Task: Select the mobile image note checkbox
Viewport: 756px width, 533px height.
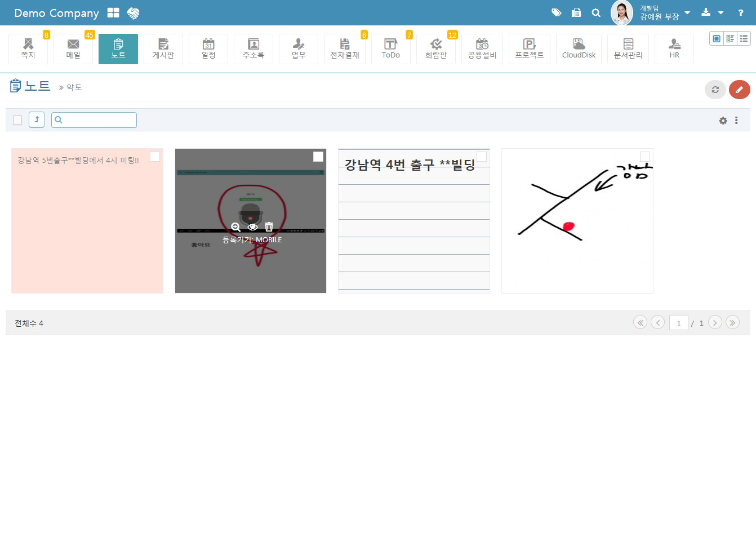Action: pos(318,157)
